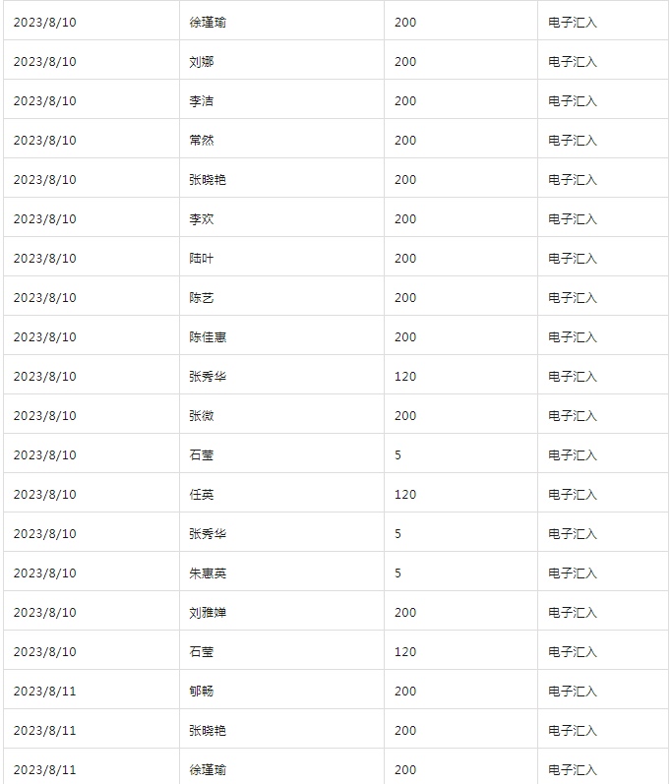
Task: Select the name 刘雅婵
Action: coord(208,613)
